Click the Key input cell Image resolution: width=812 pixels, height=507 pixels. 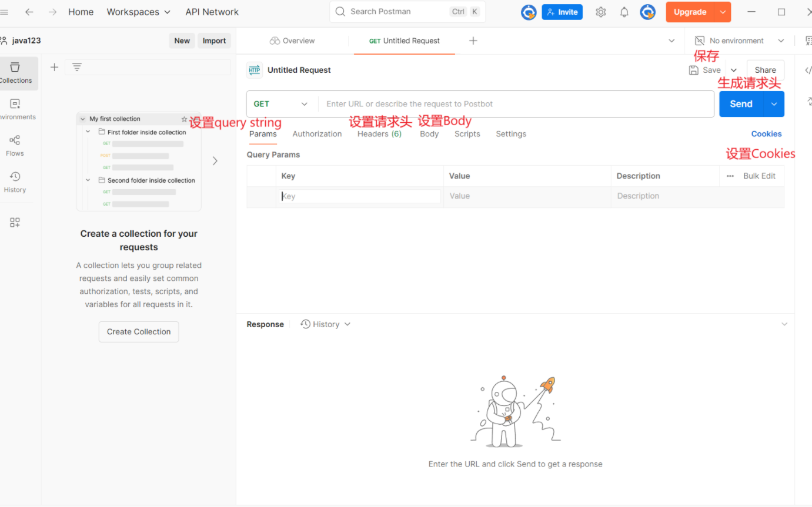[x=359, y=196]
